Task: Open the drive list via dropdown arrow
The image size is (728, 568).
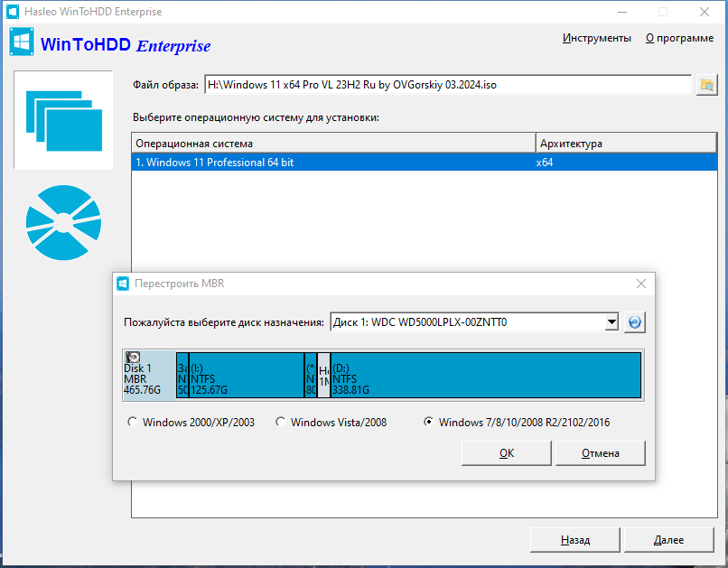Action: tap(610, 321)
